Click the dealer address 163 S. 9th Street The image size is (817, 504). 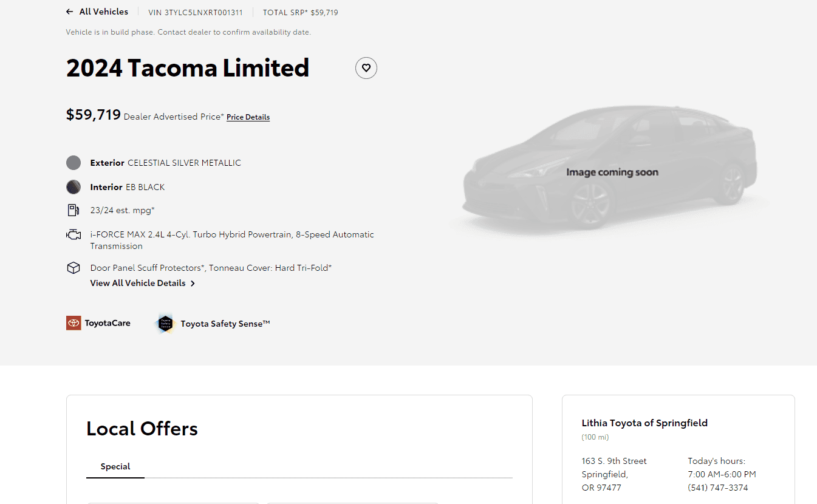coord(614,461)
